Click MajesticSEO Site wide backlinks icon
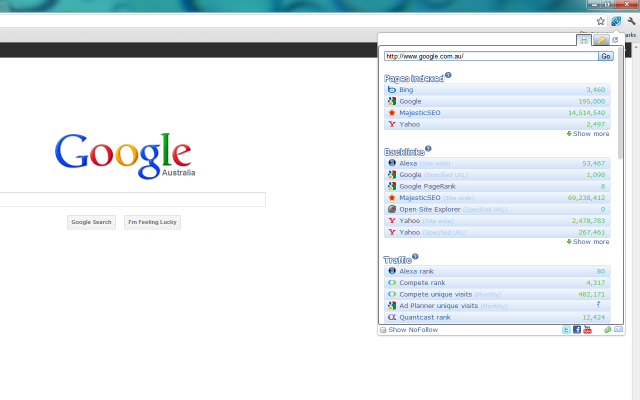 [x=392, y=198]
